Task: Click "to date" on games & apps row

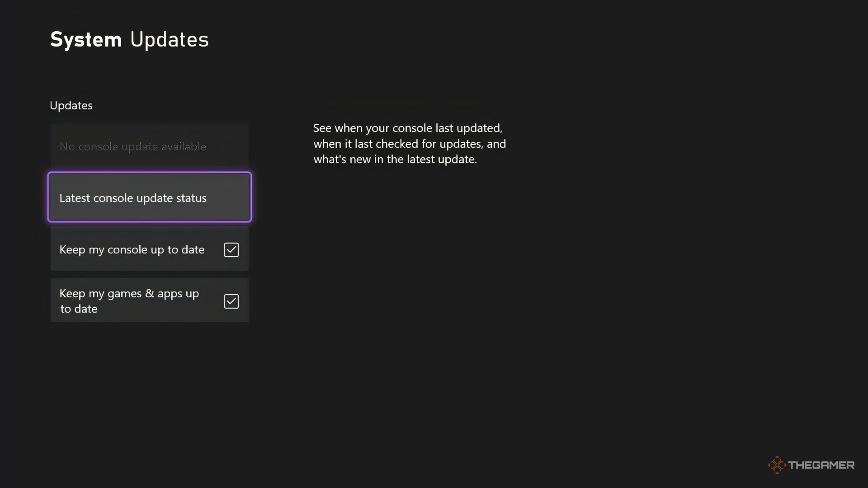Action: 79,309
